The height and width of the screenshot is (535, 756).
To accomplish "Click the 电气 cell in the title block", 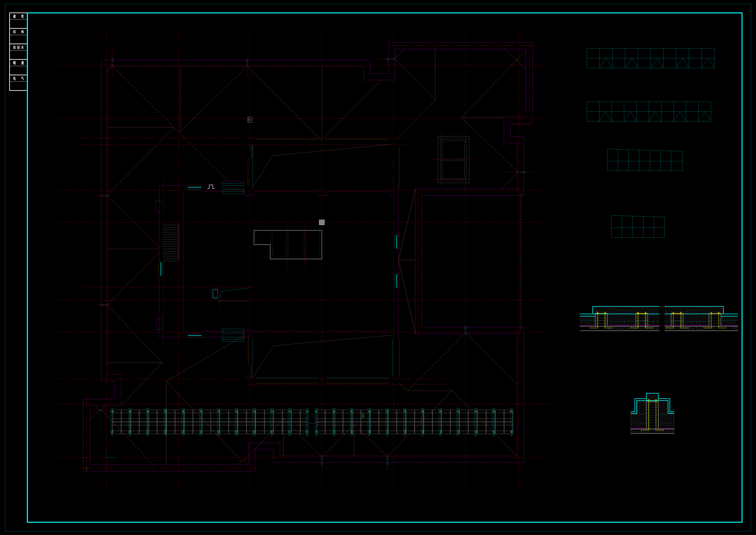I will click(x=18, y=78).
